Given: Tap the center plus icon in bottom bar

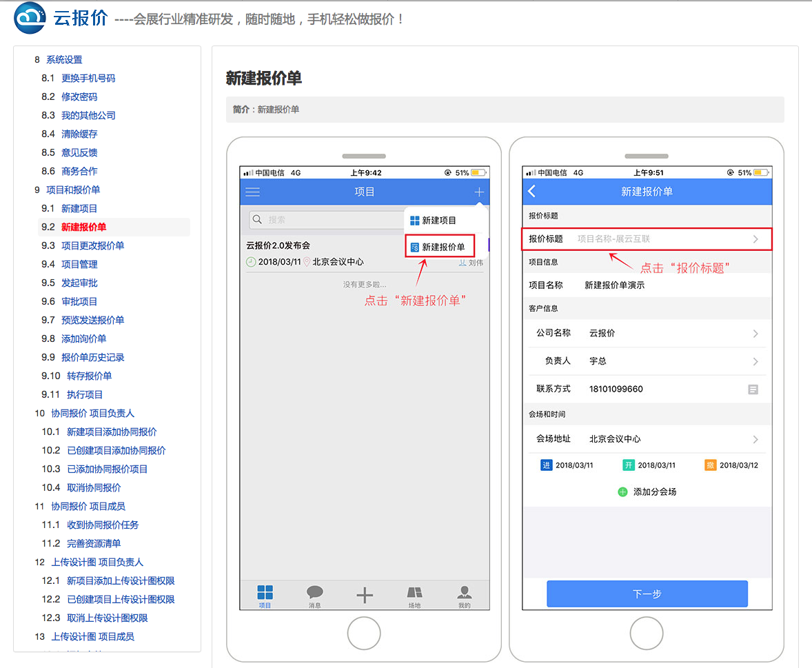Looking at the screenshot, I should click(x=365, y=595).
